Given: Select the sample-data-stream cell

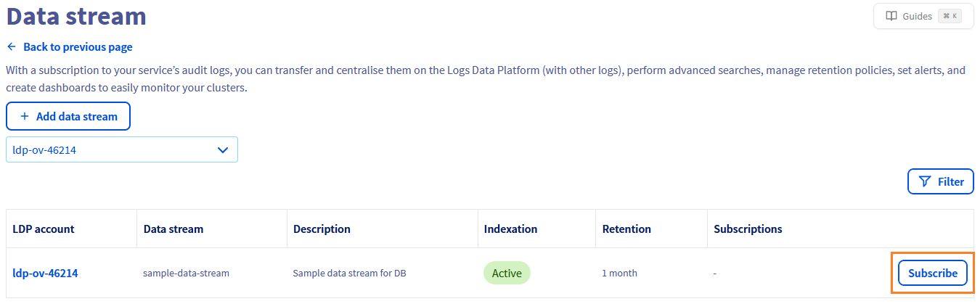Looking at the screenshot, I should [186, 274].
